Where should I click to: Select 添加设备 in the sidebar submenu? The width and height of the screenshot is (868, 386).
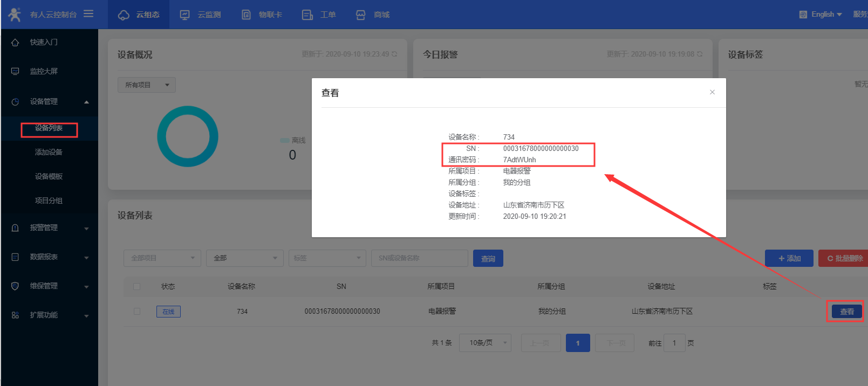(x=49, y=152)
